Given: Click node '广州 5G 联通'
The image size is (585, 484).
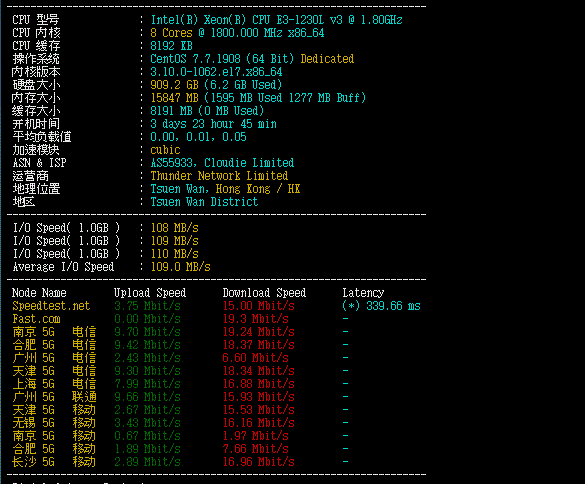Looking at the screenshot, I should [54, 397].
